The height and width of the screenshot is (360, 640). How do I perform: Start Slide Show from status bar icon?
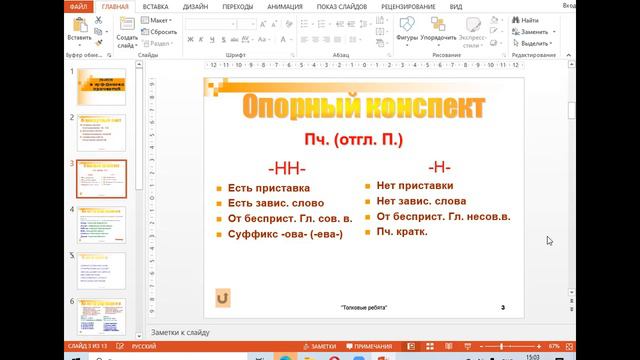tap(467, 346)
